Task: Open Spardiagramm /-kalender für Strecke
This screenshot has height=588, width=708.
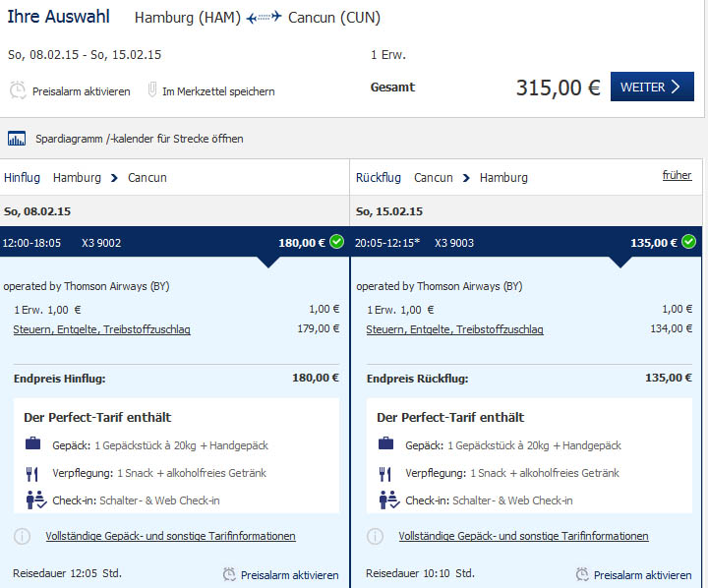Action: pyautogui.click(x=139, y=139)
